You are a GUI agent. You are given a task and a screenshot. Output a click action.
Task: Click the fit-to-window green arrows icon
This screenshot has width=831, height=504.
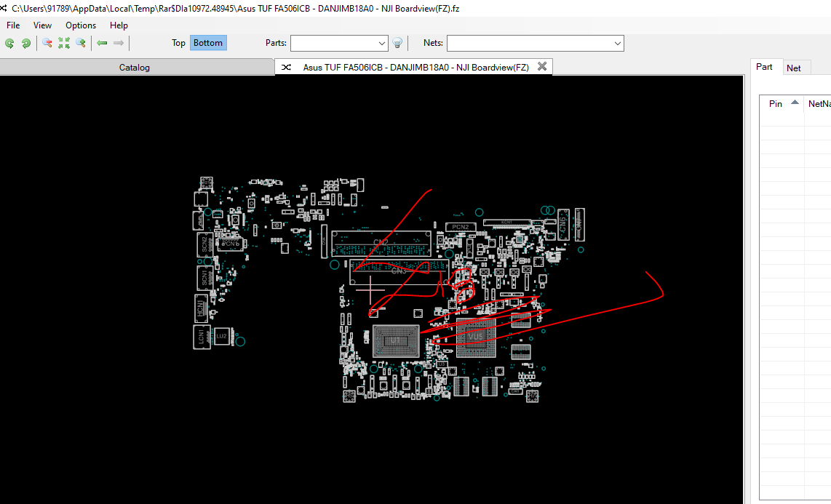point(64,44)
